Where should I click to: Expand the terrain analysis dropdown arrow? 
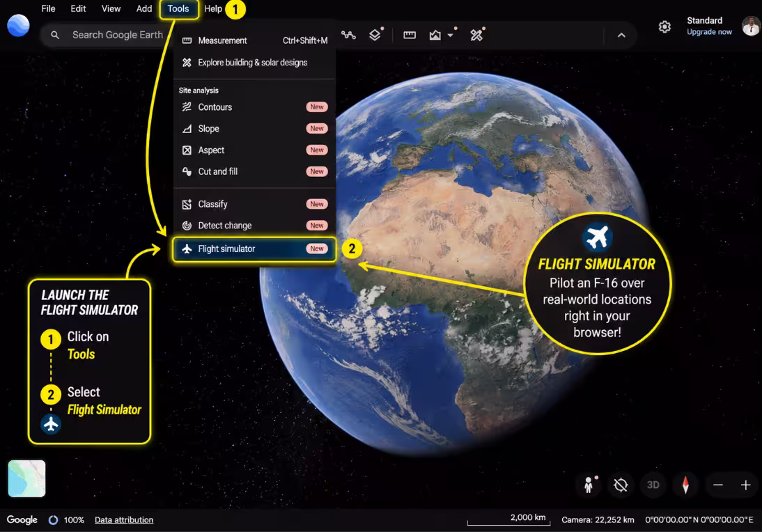tap(451, 36)
